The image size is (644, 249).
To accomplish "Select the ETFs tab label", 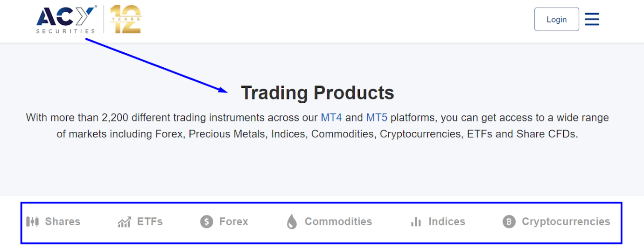I will pyautogui.click(x=150, y=221).
